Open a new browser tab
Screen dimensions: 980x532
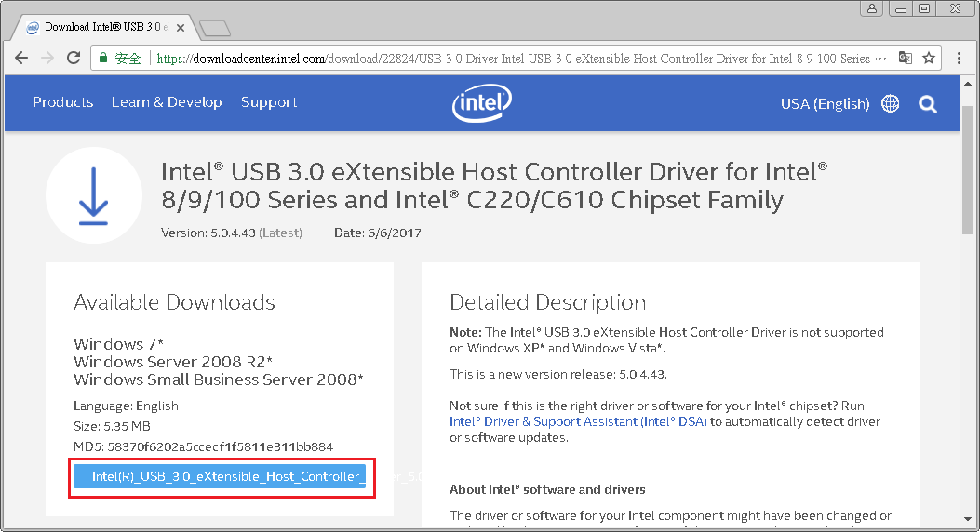[x=215, y=28]
